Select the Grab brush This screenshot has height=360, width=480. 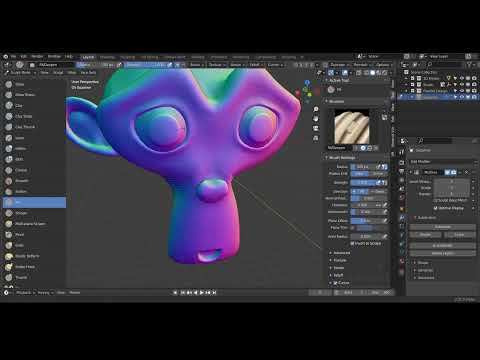pyautogui.click(x=34, y=245)
